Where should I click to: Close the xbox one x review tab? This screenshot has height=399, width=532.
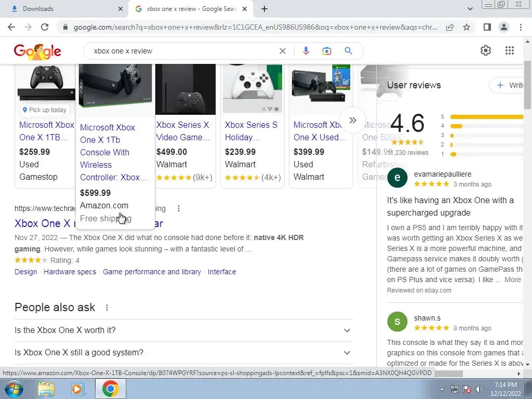245,9
